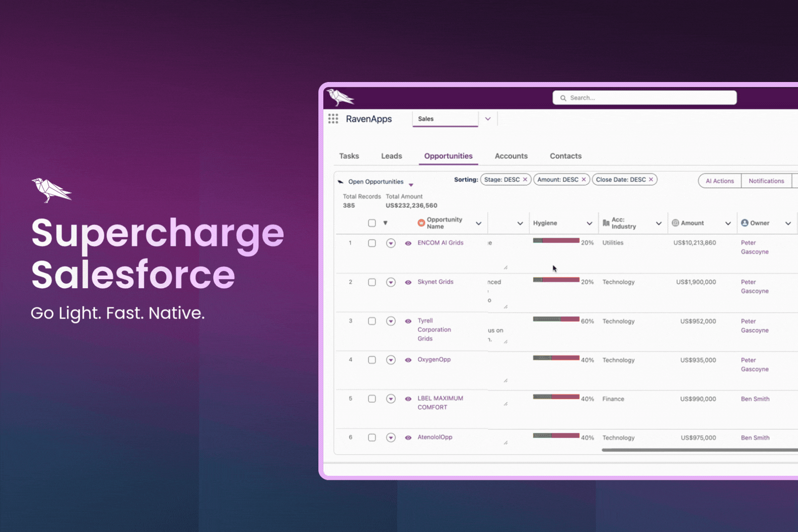
Task: Toggle the eye icon for Tyrell Corporation Grids
Action: 408,321
